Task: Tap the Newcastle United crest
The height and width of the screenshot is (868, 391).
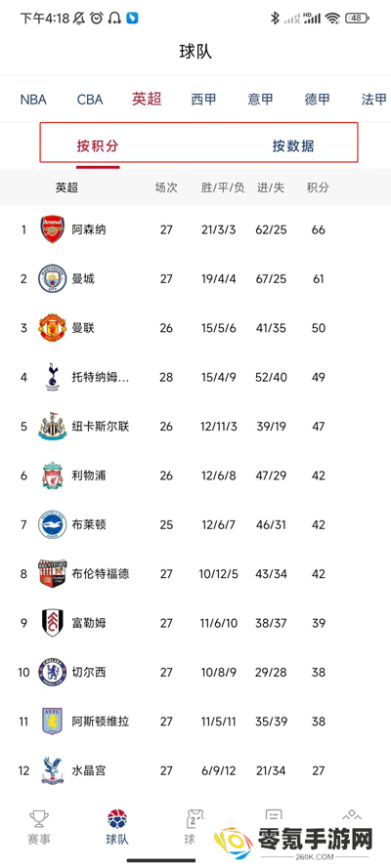Action: [53, 427]
